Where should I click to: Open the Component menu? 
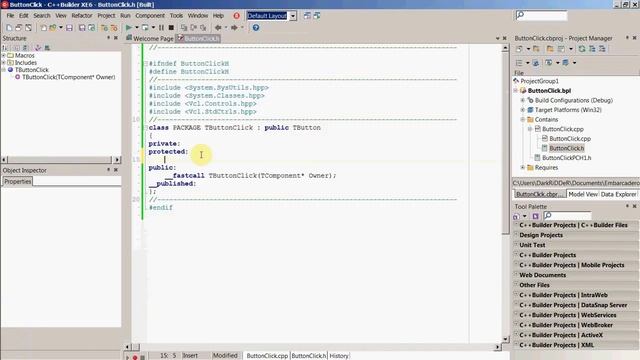(150, 16)
